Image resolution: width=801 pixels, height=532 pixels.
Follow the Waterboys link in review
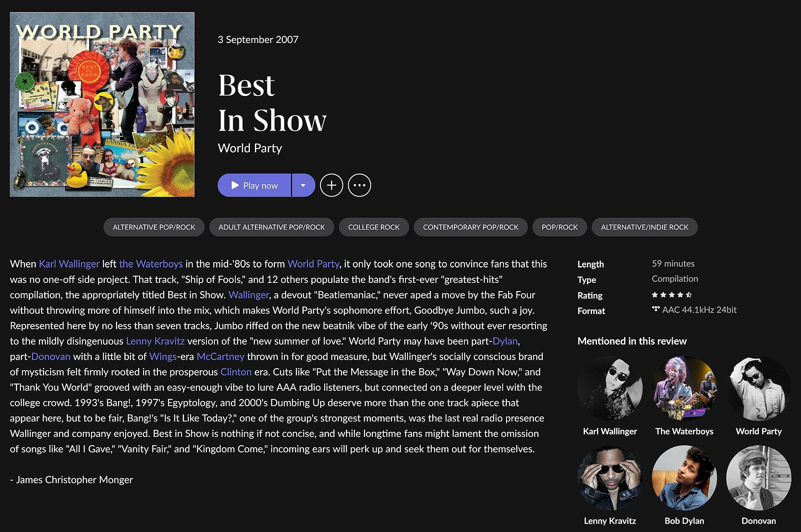pos(151,264)
